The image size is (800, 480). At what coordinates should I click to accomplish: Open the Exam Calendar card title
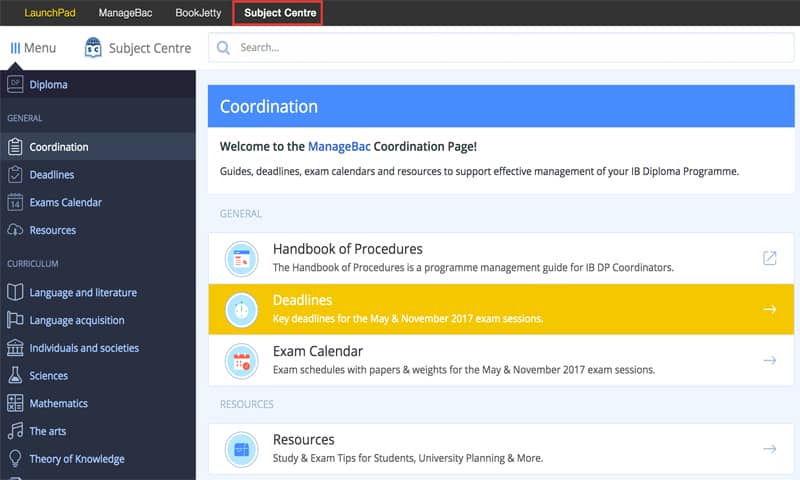318,351
